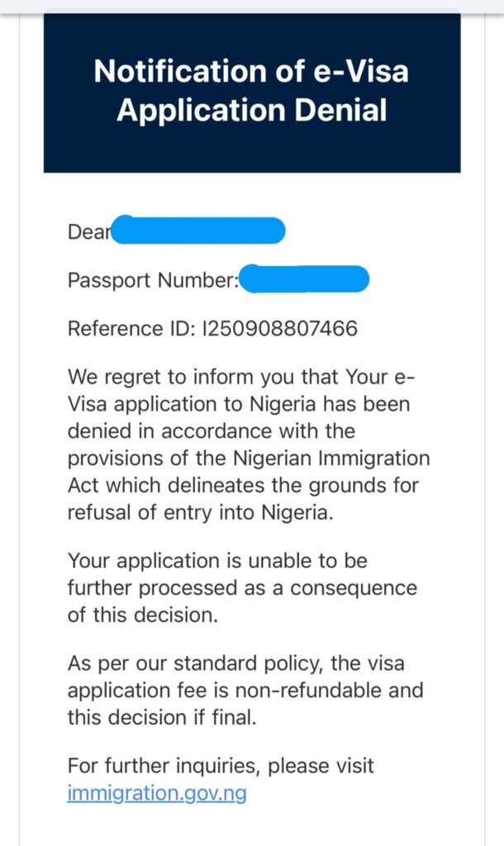The height and width of the screenshot is (846, 504).
Task: Click the "of this decision." line
Action: coord(131,615)
